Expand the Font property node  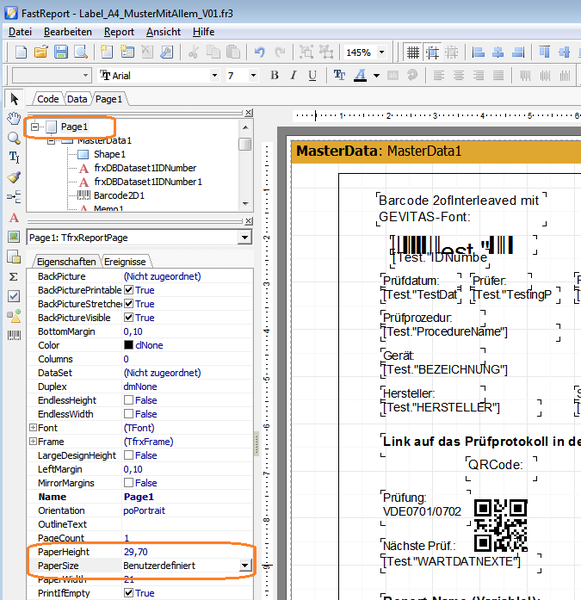(33, 427)
